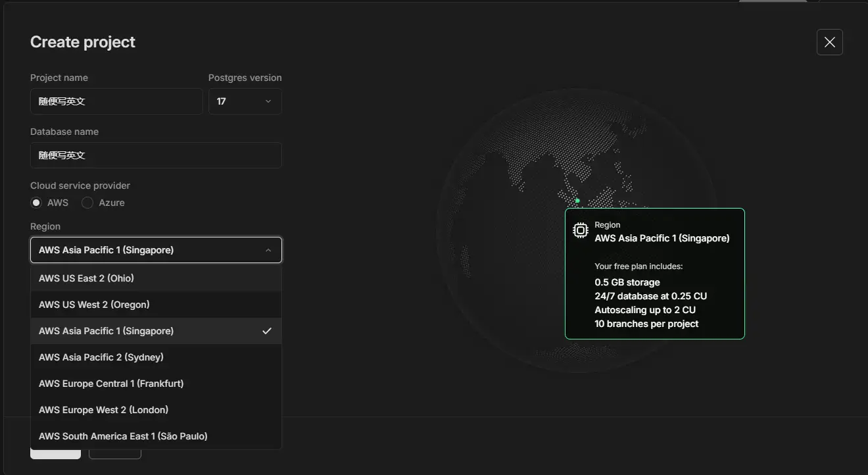Image resolution: width=868 pixels, height=475 pixels.
Task: Click the checkmark next to Singapore option
Action: [266, 331]
